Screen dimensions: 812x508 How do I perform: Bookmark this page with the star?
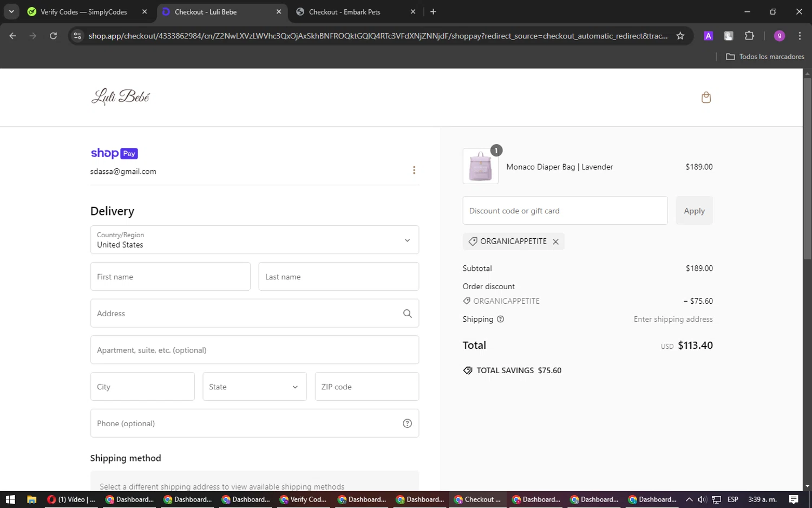tap(680, 36)
